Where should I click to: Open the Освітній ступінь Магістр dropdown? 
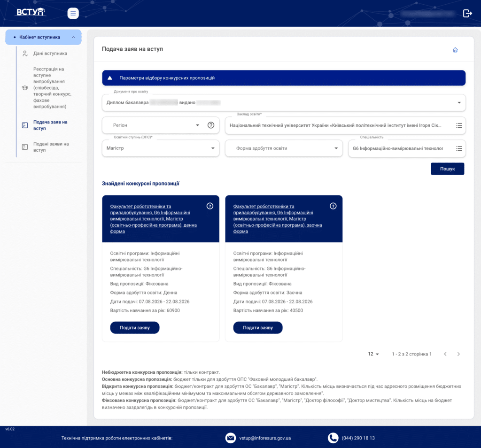(x=161, y=148)
